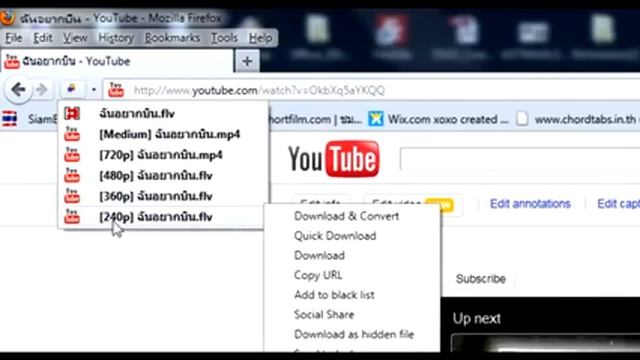The height and width of the screenshot is (360, 640).
Task: Click the Siam bookmark flag icon
Action: [10, 119]
